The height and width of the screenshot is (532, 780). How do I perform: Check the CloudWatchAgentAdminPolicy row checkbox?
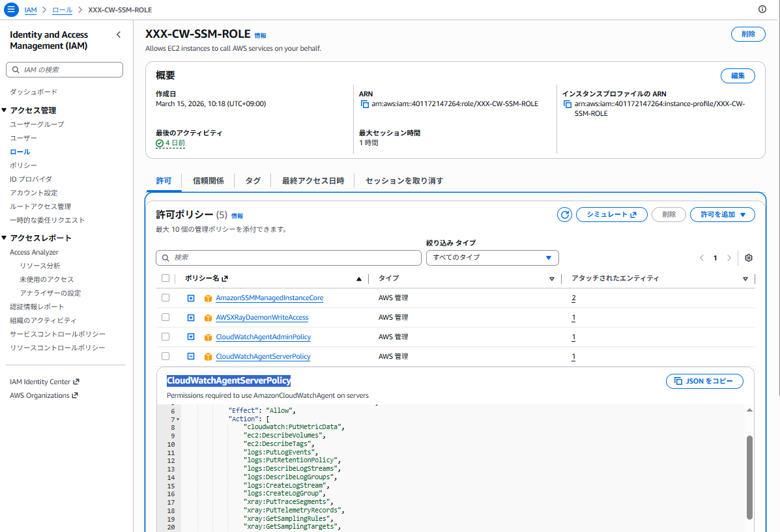[166, 337]
